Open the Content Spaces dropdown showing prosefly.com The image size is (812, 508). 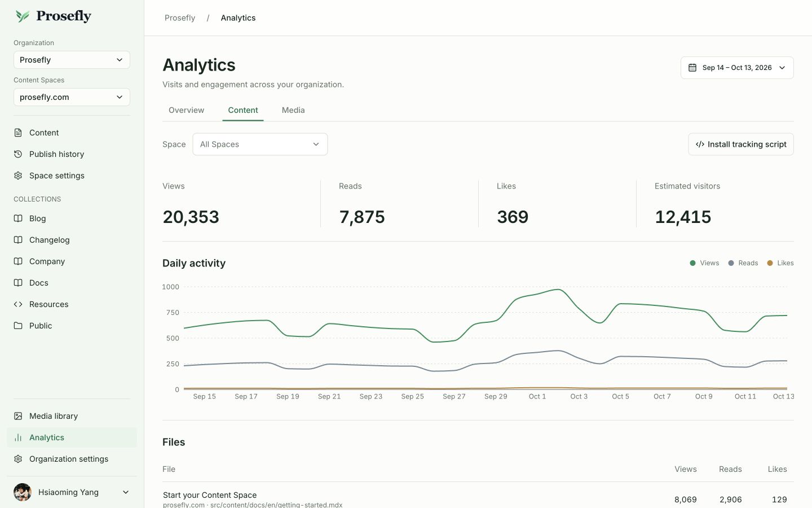tap(72, 97)
